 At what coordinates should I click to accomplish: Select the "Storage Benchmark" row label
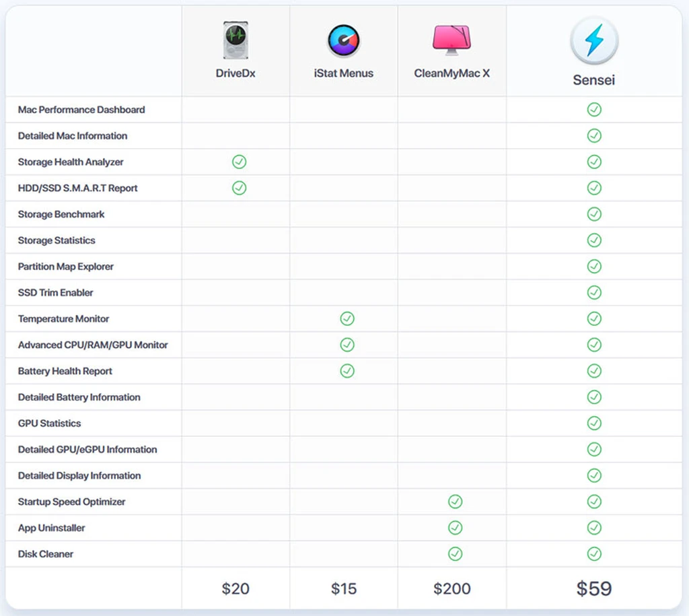click(x=61, y=214)
